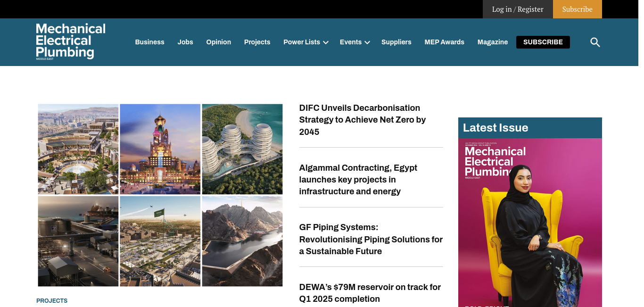Click the PROJECTS category tag
Screen dimensions: 644x307
point(52,301)
